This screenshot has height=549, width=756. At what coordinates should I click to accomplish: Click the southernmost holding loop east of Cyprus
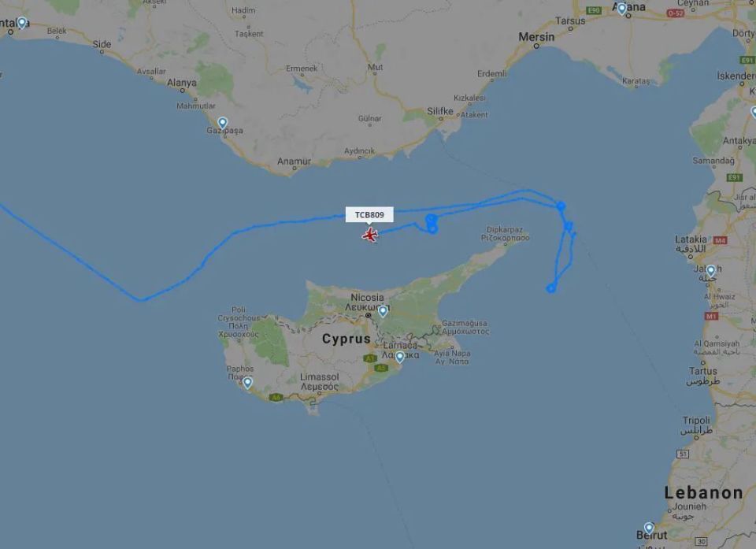pos(550,288)
